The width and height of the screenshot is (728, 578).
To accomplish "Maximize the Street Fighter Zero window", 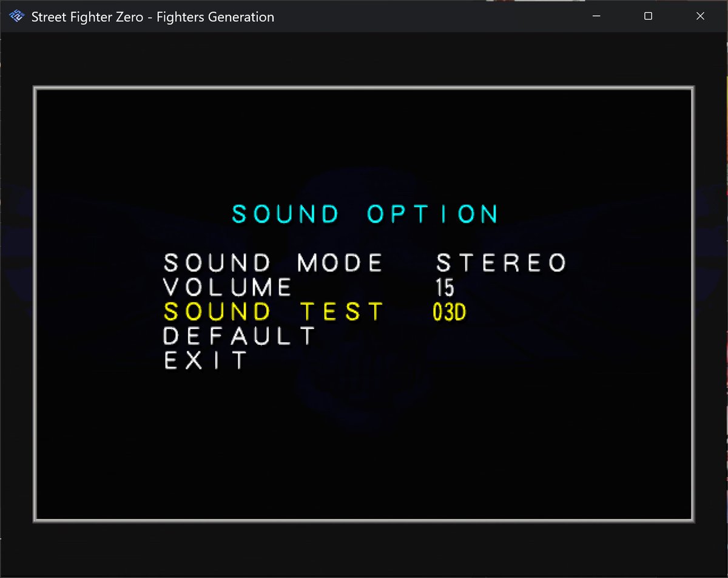I will coord(648,16).
